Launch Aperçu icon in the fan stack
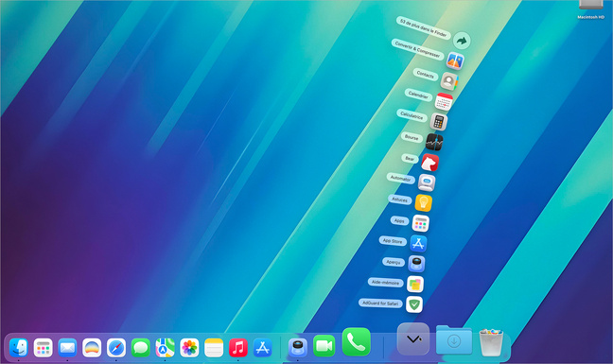The width and height of the screenshot is (613, 364). coord(416,264)
